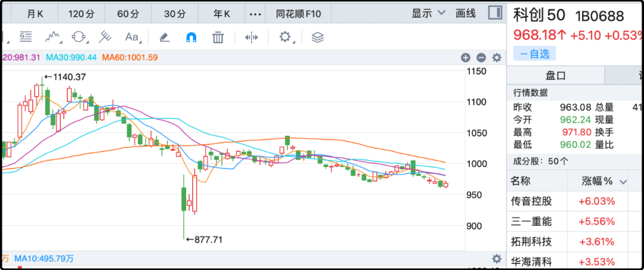
Task: Open 同花顺F10 company info
Action: tap(298, 13)
